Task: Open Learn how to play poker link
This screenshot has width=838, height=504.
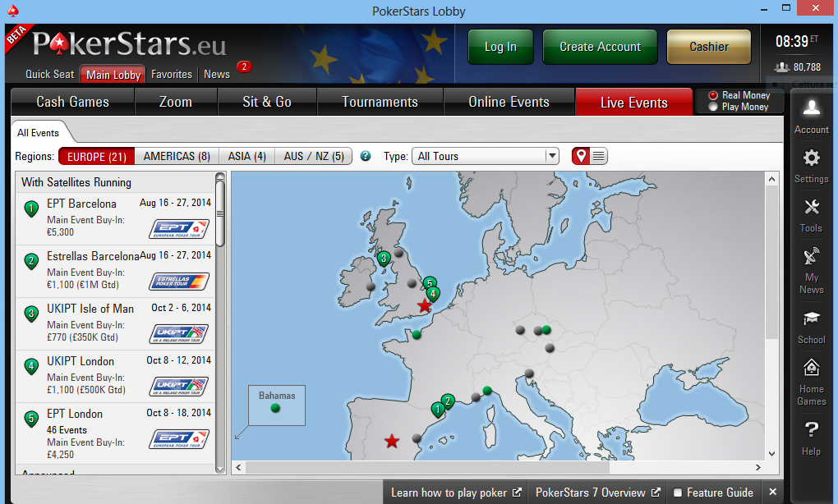Action: coord(456,493)
